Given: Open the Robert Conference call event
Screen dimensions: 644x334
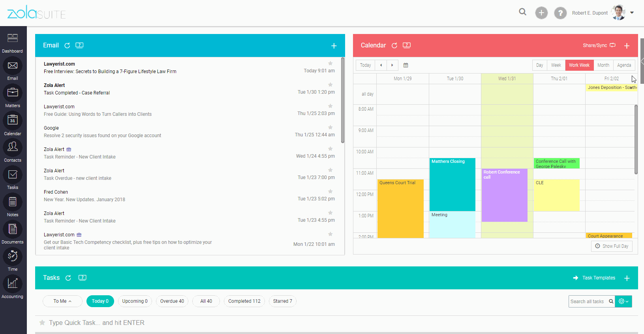Looking at the screenshot, I should pyautogui.click(x=505, y=195).
